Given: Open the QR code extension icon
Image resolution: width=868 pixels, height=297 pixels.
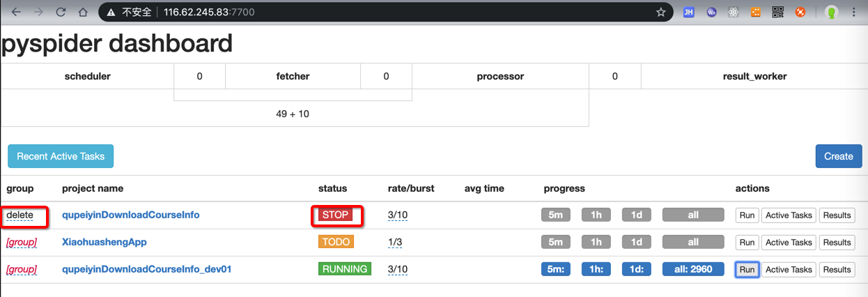Looking at the screenshot, I should pyautogui.click(x=777, y=12).
